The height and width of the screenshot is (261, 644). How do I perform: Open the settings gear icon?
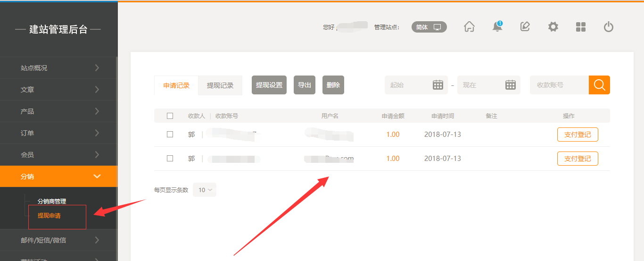click(x=553, y=27)
